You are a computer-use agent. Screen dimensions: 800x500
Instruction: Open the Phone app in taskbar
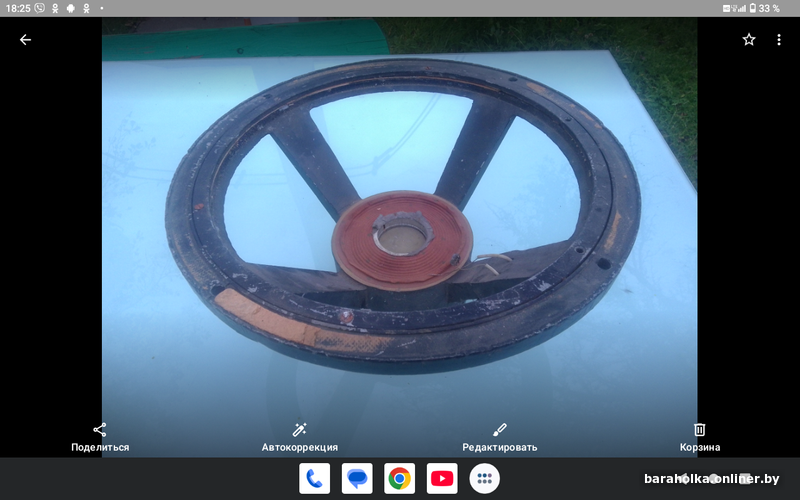click(x=314, y=479)
